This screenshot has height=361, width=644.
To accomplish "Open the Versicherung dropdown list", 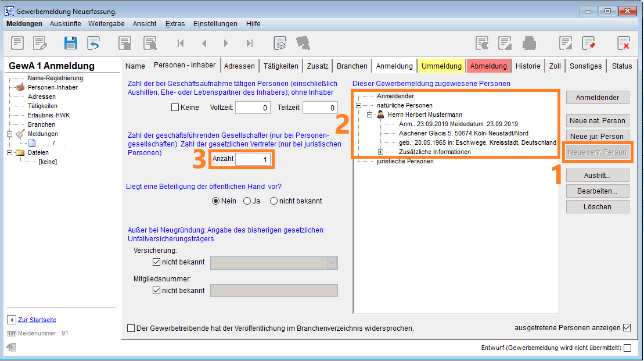I will [332, 263].
